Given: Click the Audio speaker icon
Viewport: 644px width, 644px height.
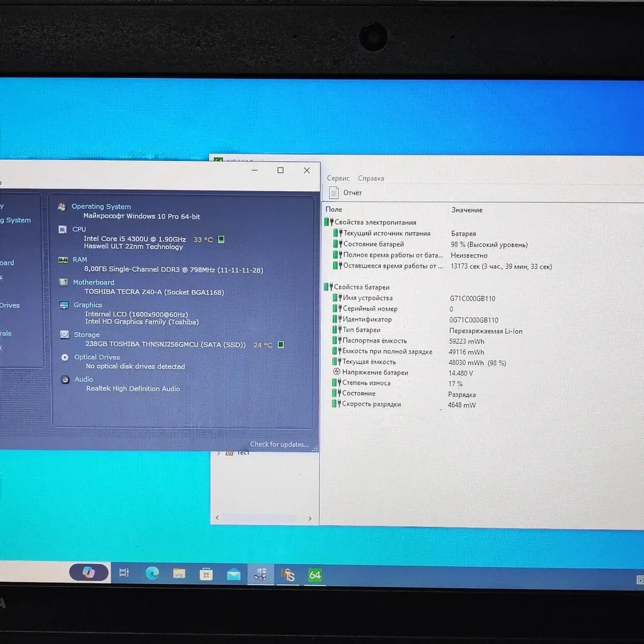Looking at the screenshot, I should [65, 379].
